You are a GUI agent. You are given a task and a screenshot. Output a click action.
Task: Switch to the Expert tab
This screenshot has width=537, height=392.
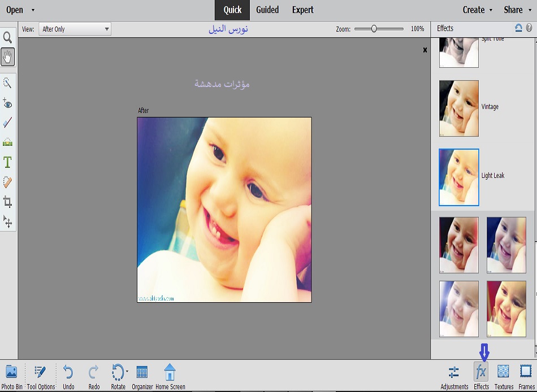(302, 10)
